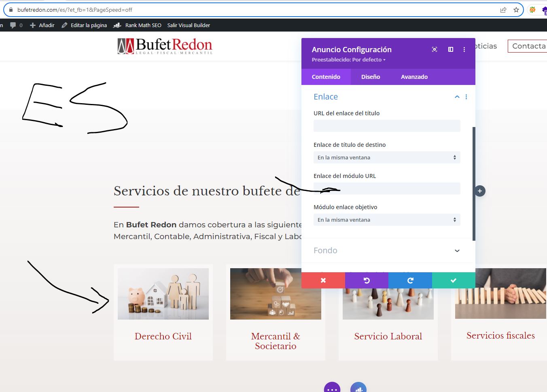Viewport: 547px width, 392px height.
Task: Switch to the Contenido tab
Action: pos(326,77)
